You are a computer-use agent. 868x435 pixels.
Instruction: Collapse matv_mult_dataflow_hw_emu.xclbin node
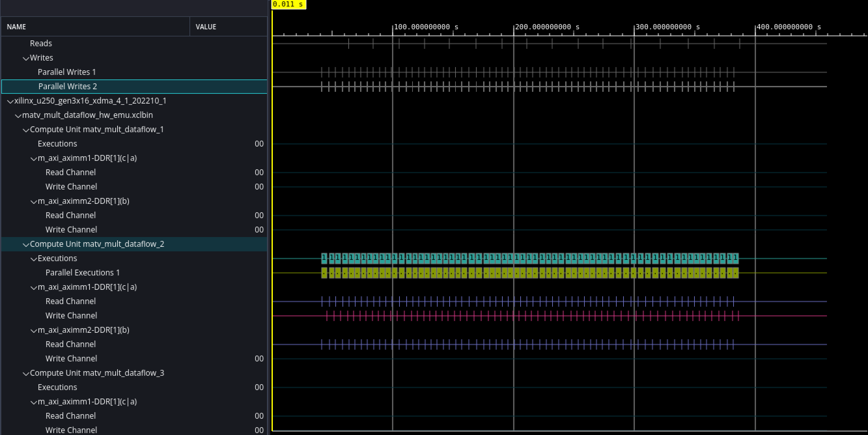(18, 116)
